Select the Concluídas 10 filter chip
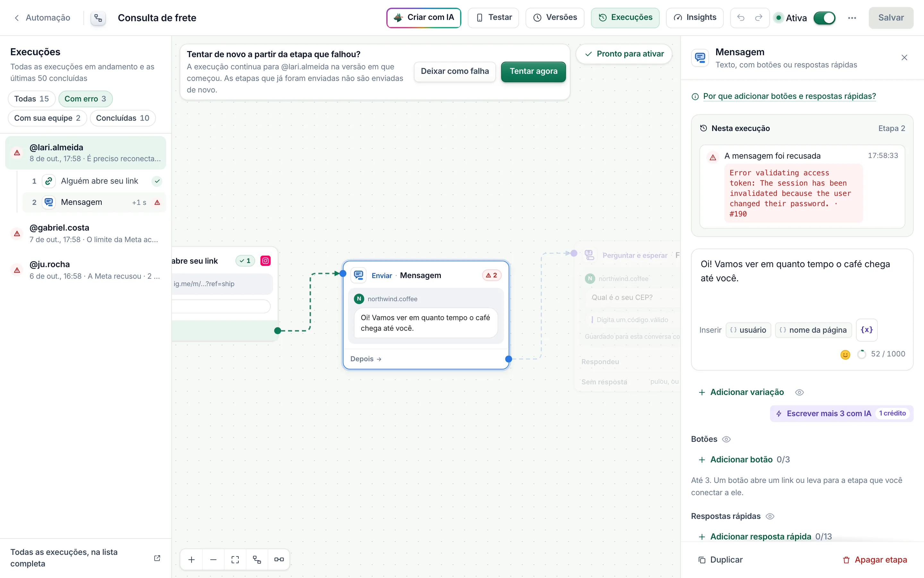924x578 pixels. click(x=123, y=118)
